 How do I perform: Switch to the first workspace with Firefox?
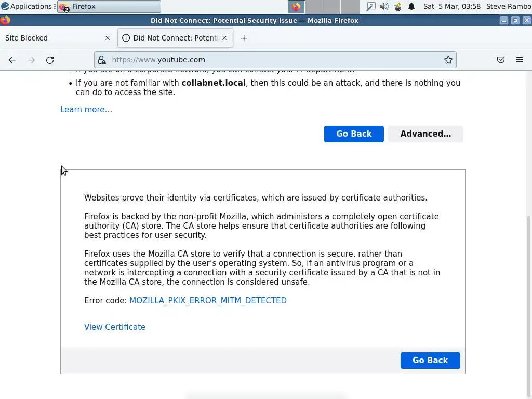click(296, 6)
